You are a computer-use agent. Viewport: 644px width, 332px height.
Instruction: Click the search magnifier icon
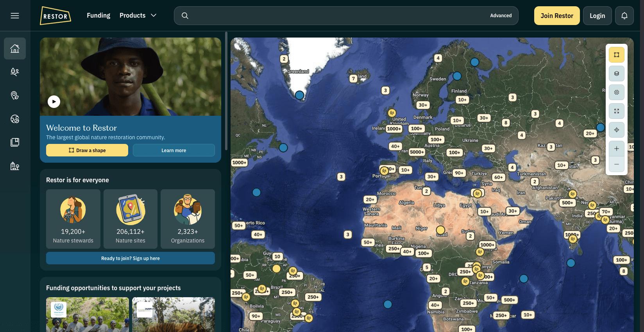tap(185, 16)
